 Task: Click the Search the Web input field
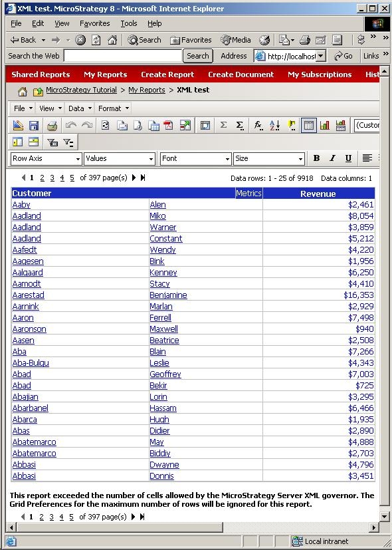pyautogui.click(x=123, y=56)
